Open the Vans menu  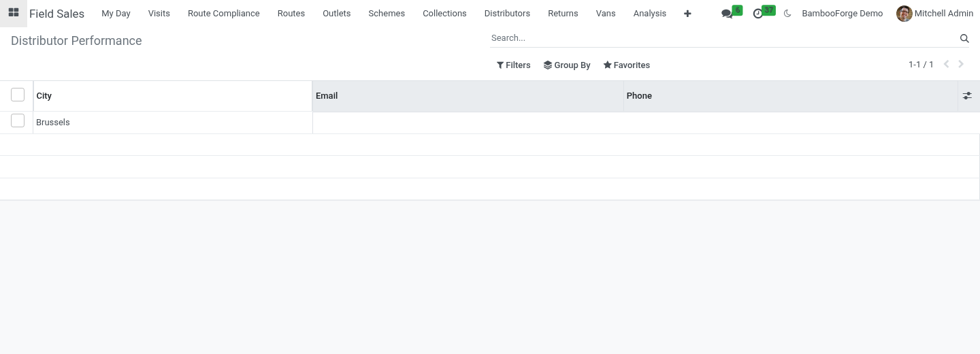point(606,14)
